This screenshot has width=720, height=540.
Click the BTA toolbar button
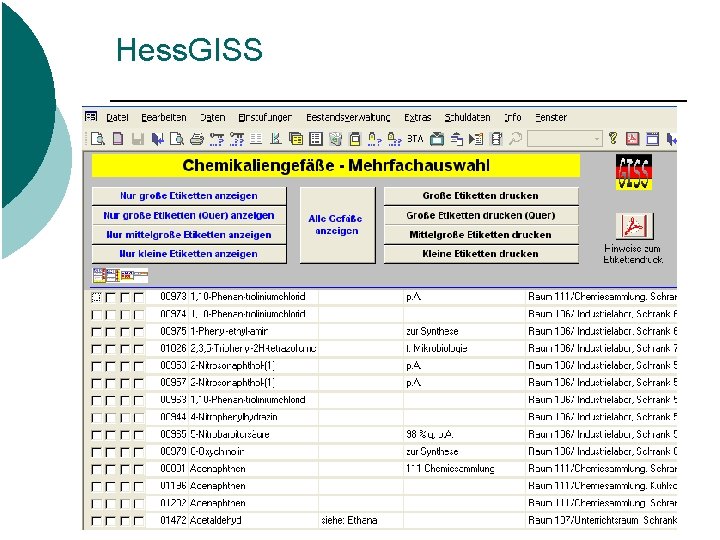pos(415,139)
